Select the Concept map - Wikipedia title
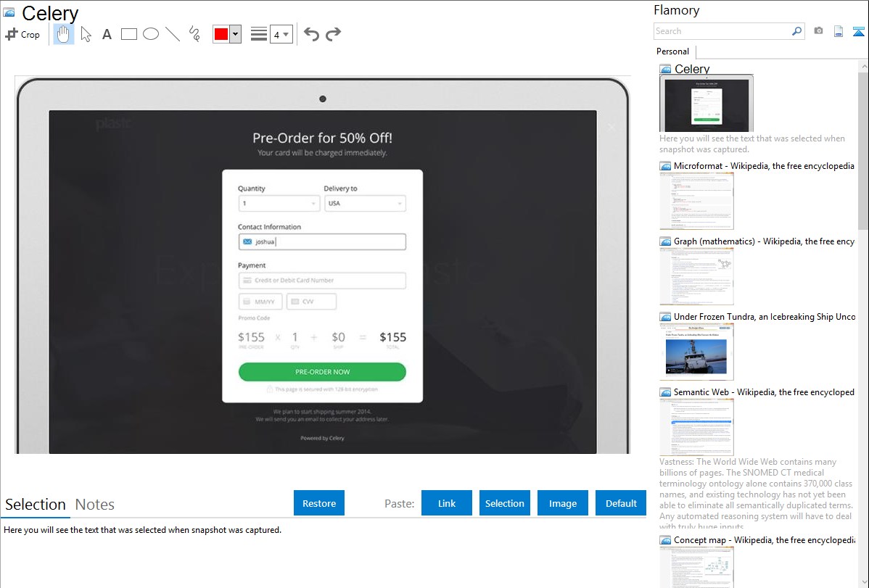 click(765, 540)
